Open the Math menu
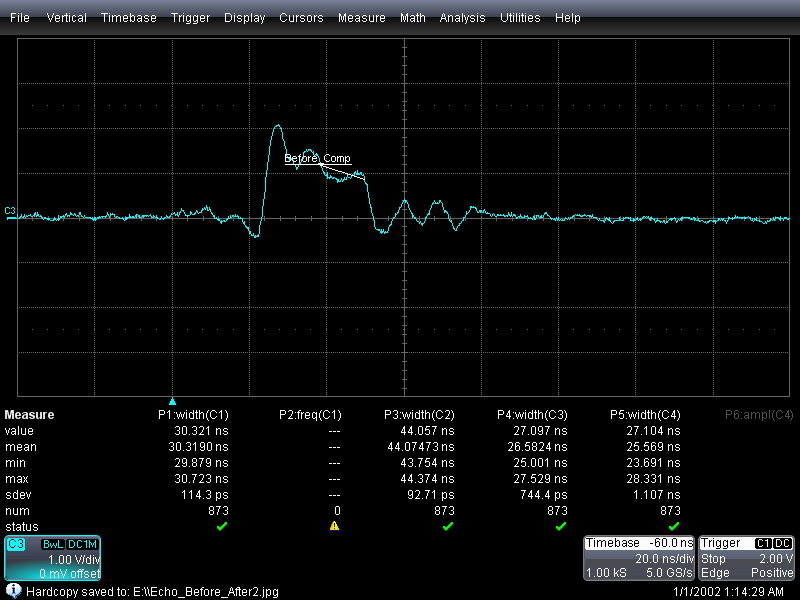 tap(413, 18)
